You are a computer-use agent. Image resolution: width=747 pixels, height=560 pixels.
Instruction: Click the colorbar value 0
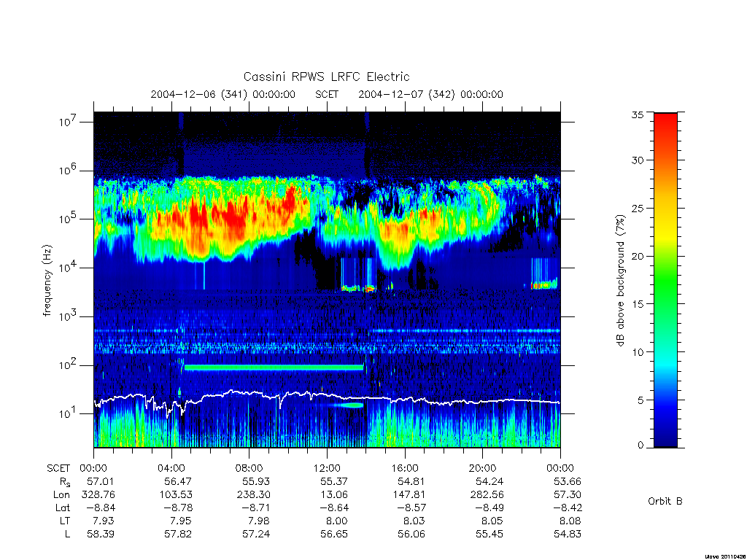coord(640,446)
